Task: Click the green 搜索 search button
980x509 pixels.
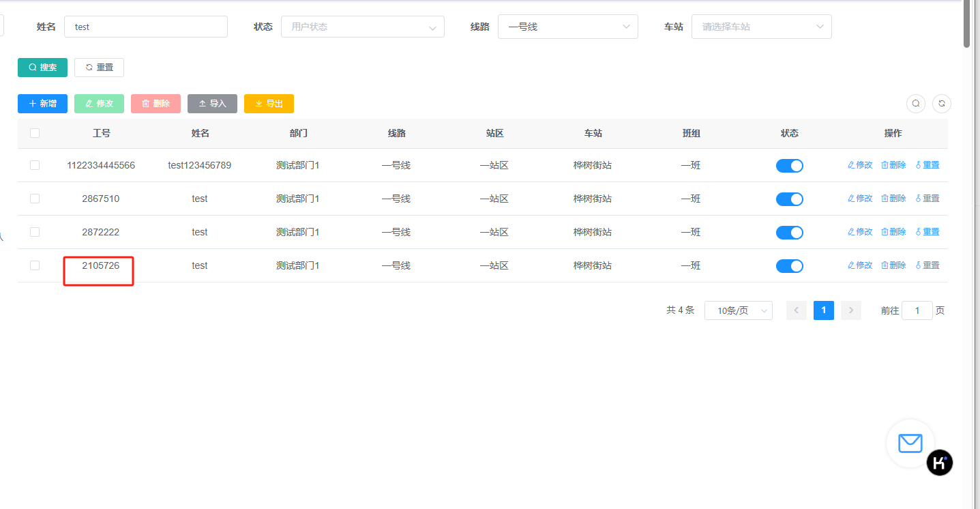Action: pos(42,68)
